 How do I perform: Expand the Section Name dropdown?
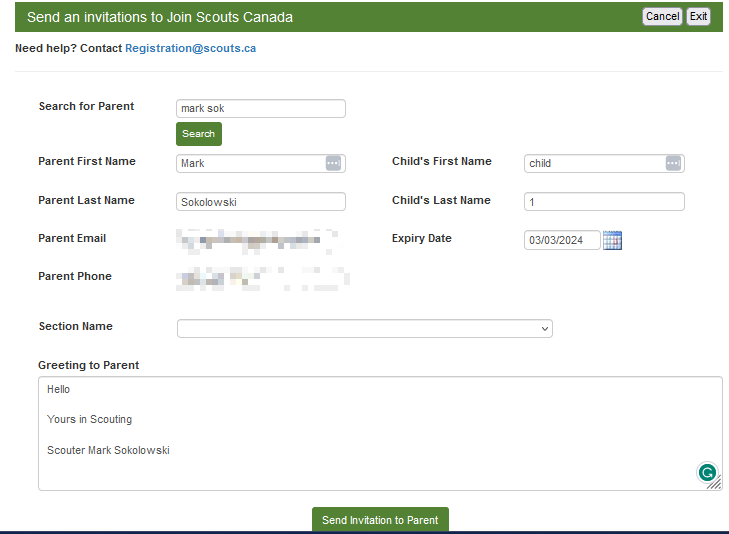(364, 329)
